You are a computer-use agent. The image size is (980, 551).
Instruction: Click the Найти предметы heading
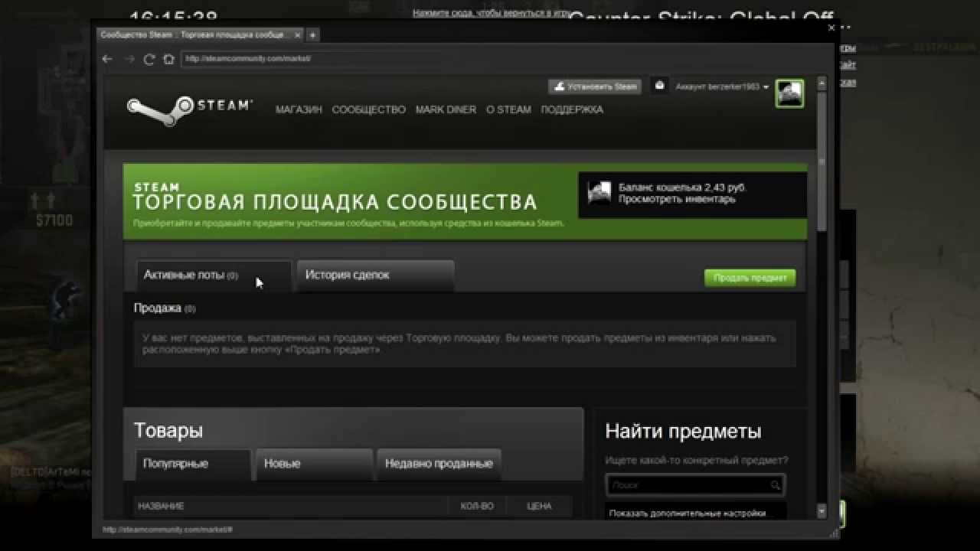coord(683,432)
